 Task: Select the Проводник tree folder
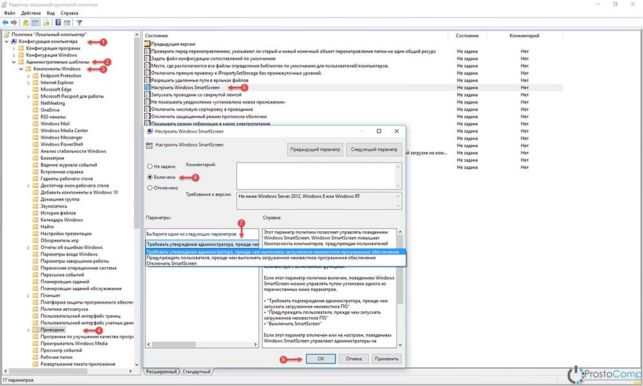tap(52, 330)
